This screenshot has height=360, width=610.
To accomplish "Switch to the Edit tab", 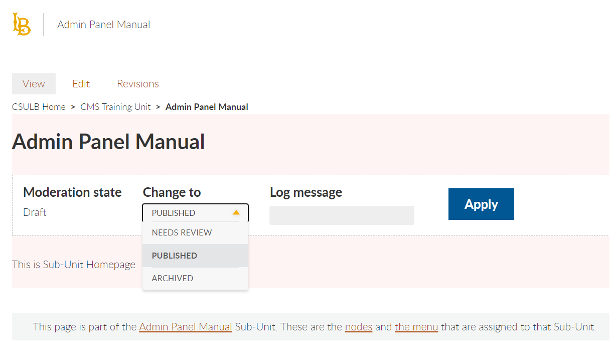I will point(81,84).
